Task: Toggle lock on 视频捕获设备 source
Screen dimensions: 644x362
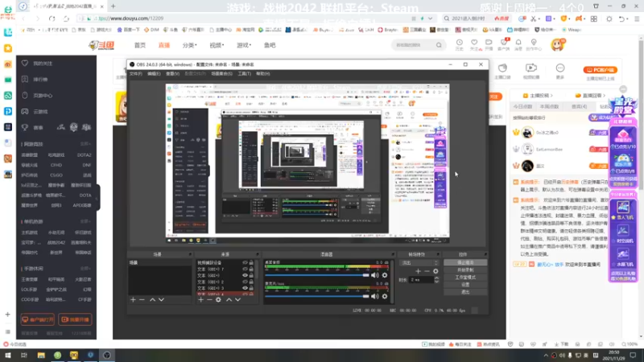Action: 251,263
